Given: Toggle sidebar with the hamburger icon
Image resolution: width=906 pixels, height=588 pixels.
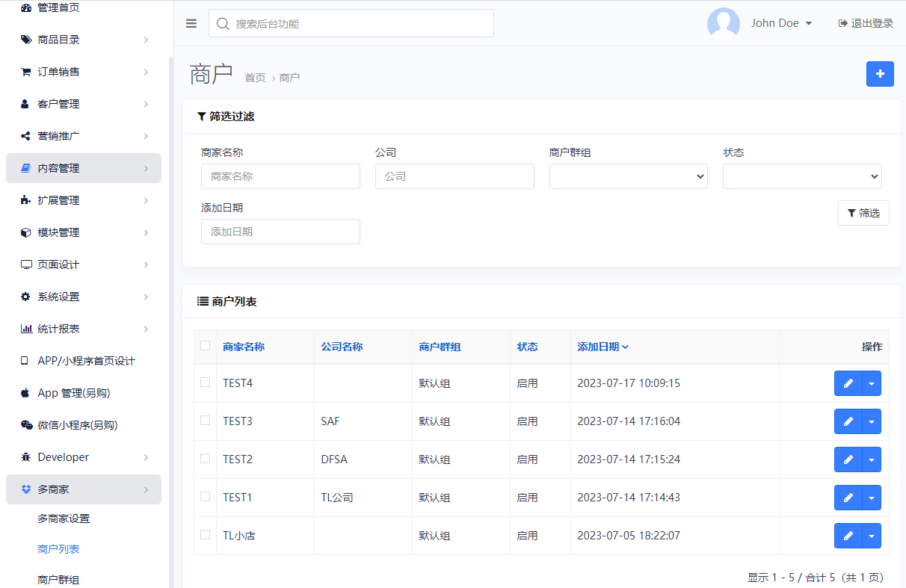Looking at the screenshot, I should point(191,23).
